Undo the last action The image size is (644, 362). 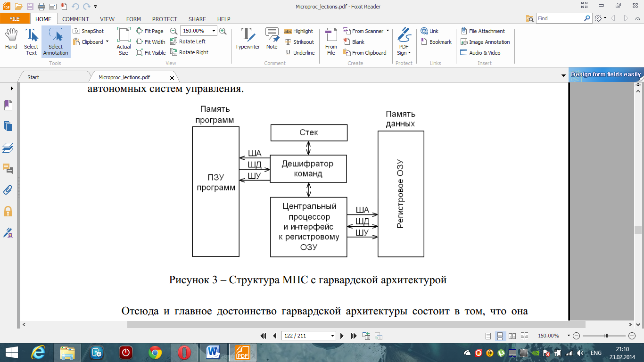76,7
